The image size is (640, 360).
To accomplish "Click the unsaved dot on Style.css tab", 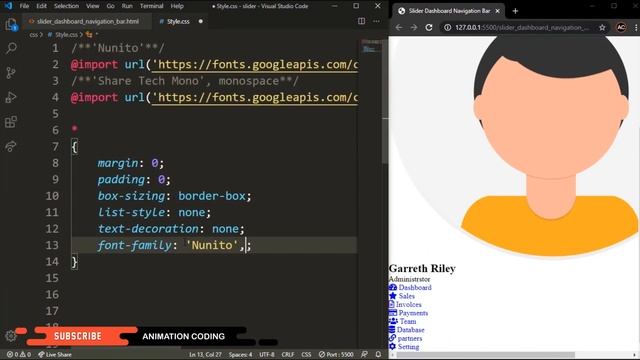I will pos(200,21).
